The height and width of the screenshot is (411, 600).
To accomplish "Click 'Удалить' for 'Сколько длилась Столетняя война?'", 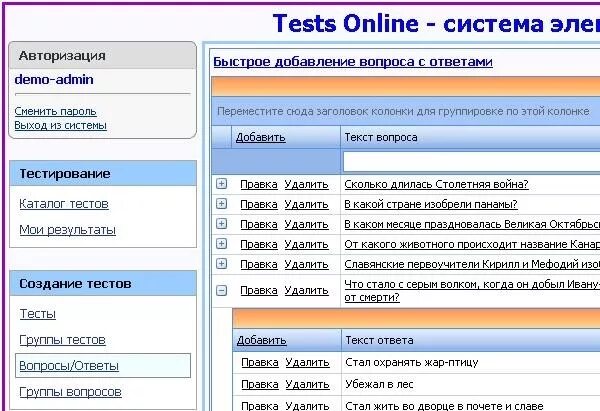I will 307,184.
